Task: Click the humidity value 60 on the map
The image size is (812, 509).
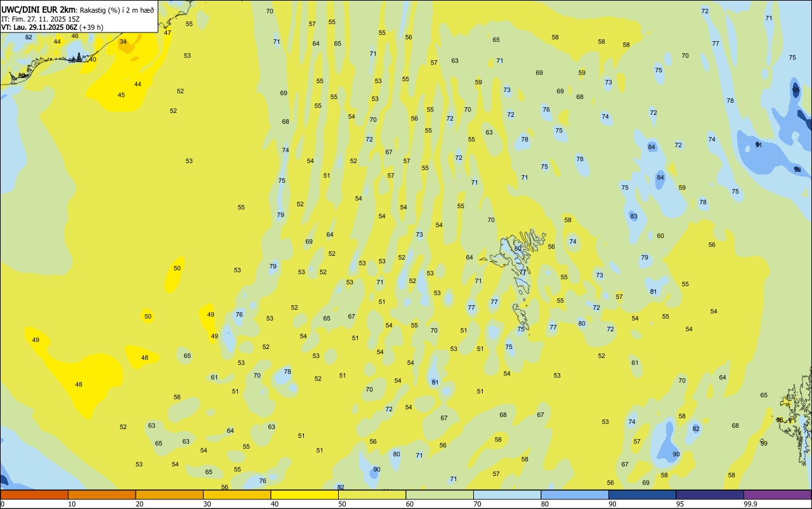Action: (x=660, y=235)
